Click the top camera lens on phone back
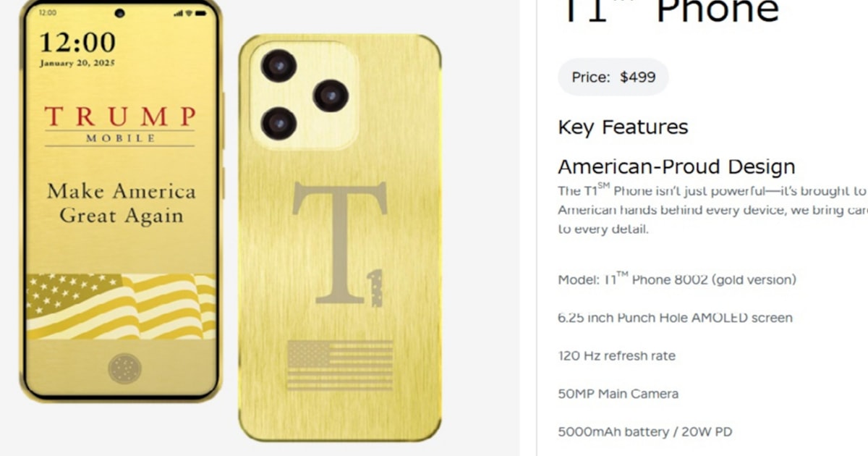Viewport: 868px width, 456px height. coord(278,66)
